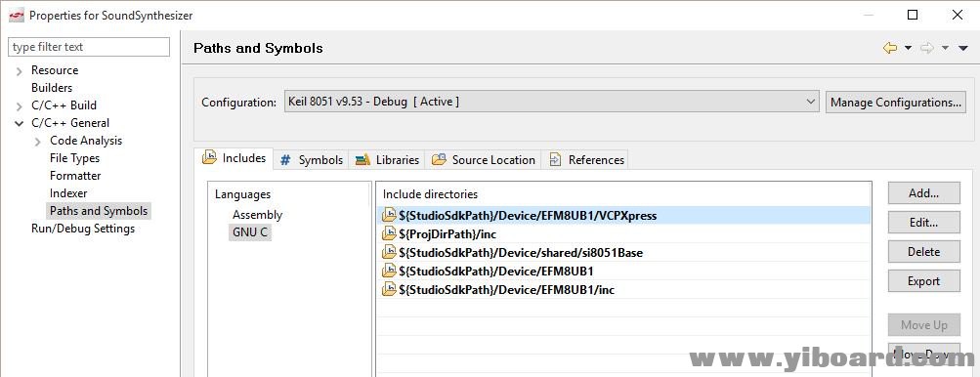Screen dimensions: 980x377
Task: Select Builders in the tree
Action: (x=52, y=88)
